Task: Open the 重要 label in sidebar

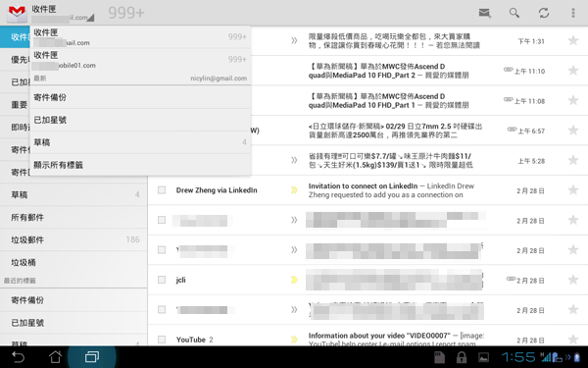Action: [x=15, y=104]
